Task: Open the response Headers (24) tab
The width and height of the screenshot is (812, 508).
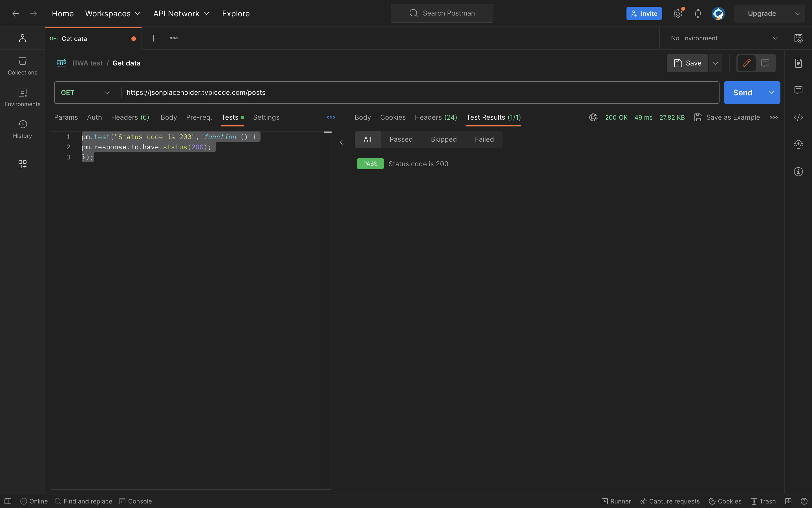Action: point(436,117)
